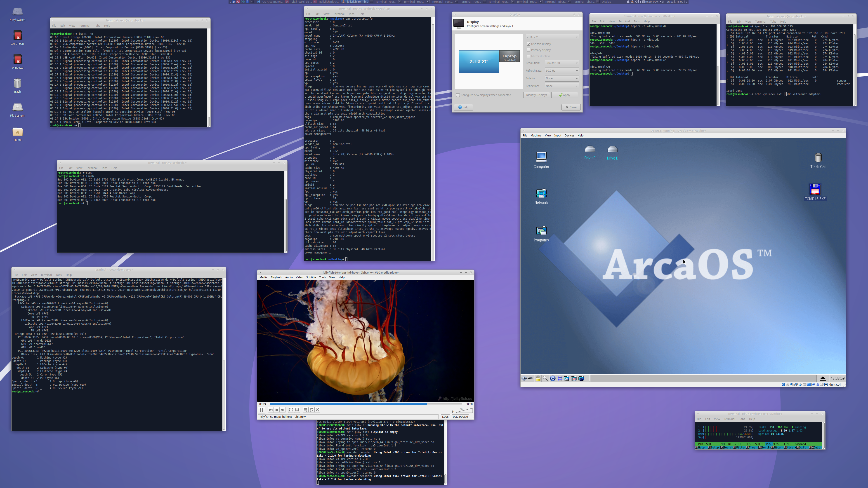Stop playback in VLC
Viewport: 868px width, 488px height.
tap(277, 410)
